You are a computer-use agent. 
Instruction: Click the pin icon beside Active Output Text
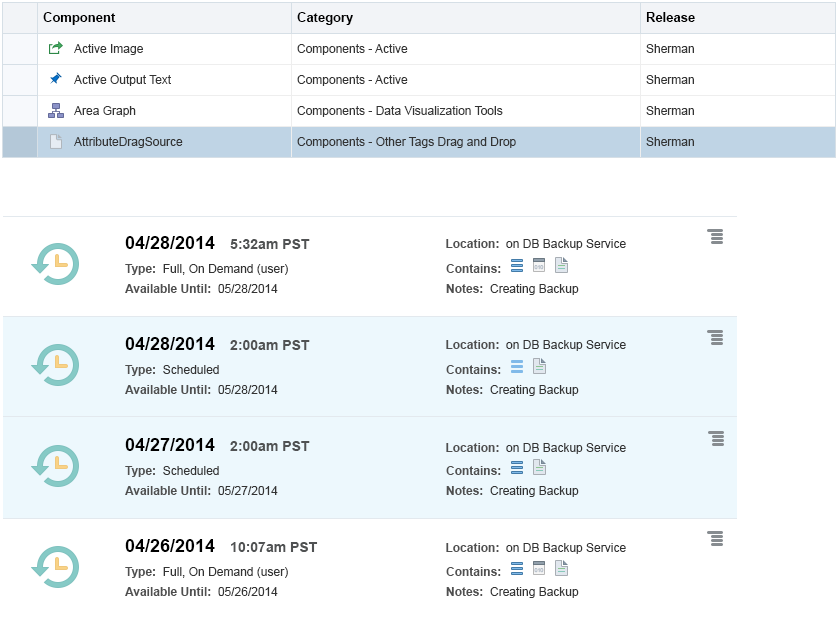click(x=56, y=79)
